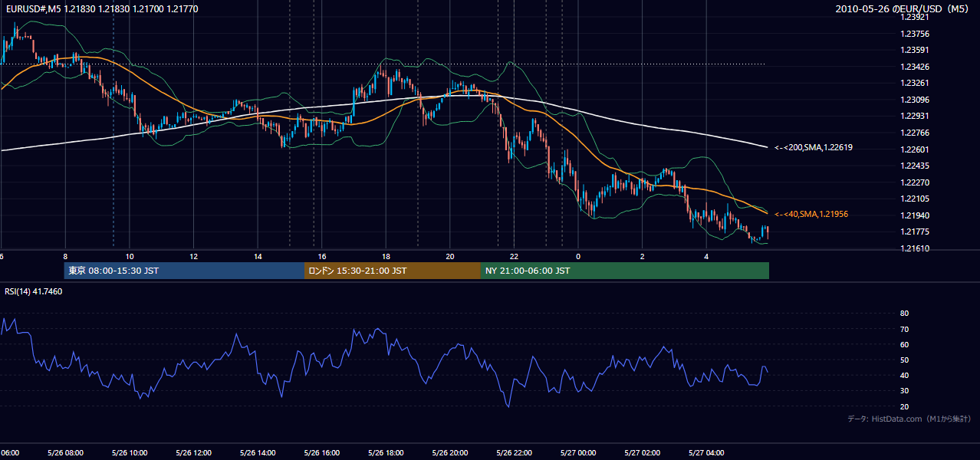Click price axis value 1.21940
The image size is (980, 460).
pyautogui.click(x=915, y=215)
